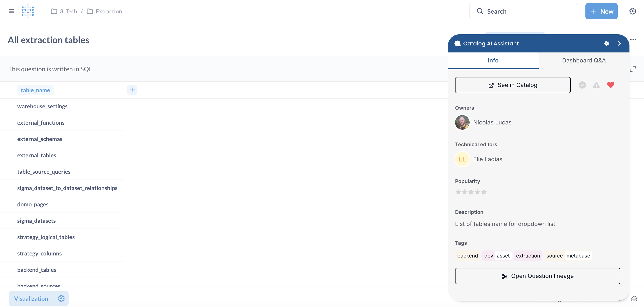Rate popularity using the star rating
Image resolution: width=644 pixels, height=307 pixels.
pos(471,192)
